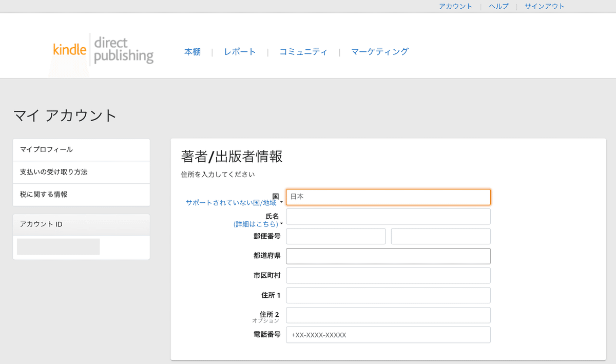The image size is (616, 364).
Task: Focus the 住所 2 optional field
Action: 388,315
